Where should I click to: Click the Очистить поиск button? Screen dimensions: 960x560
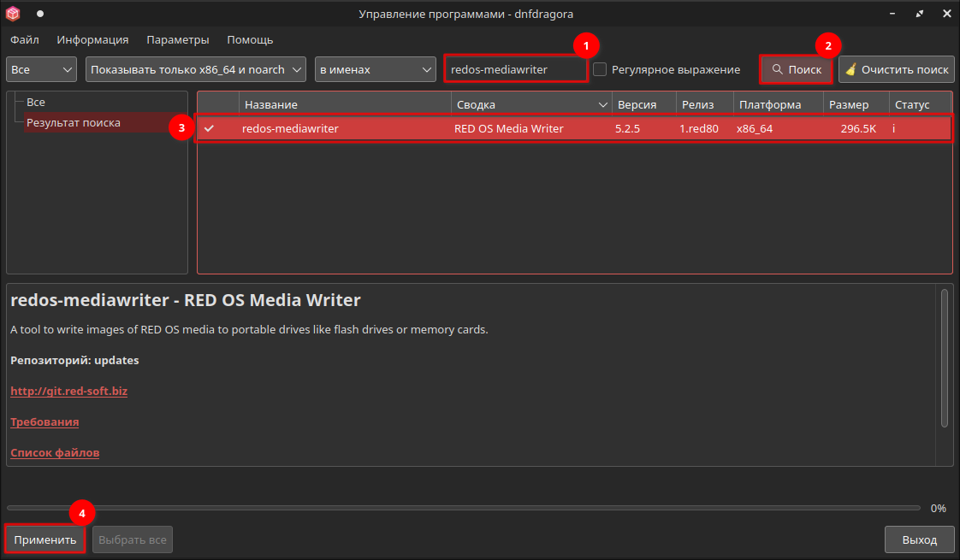point(897,69)
